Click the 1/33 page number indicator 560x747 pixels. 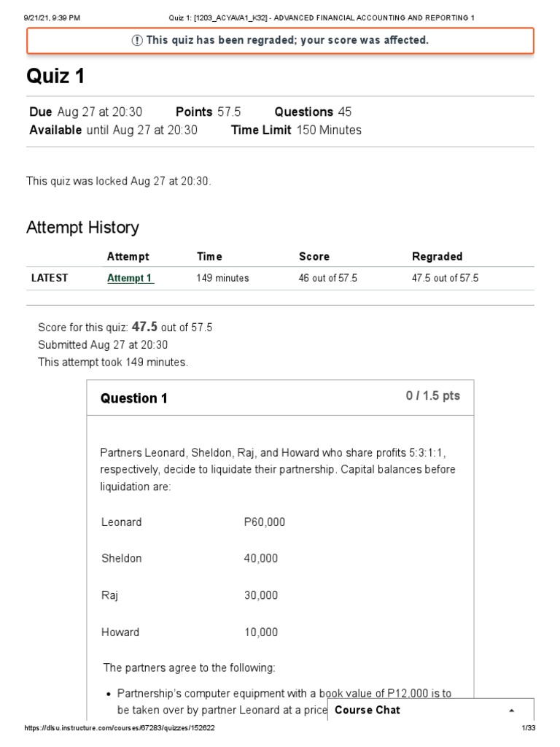(x=529, y=728)
